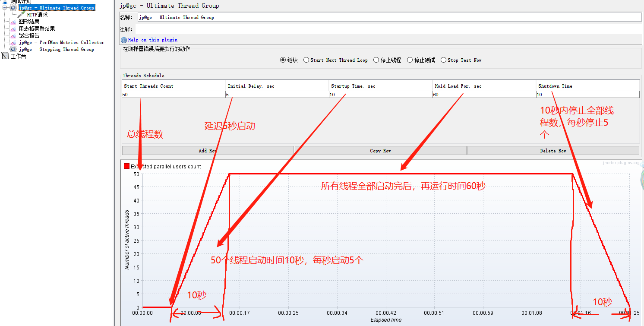
Task: Click the Initial Delay, sec column header
Action: [277, 86]
